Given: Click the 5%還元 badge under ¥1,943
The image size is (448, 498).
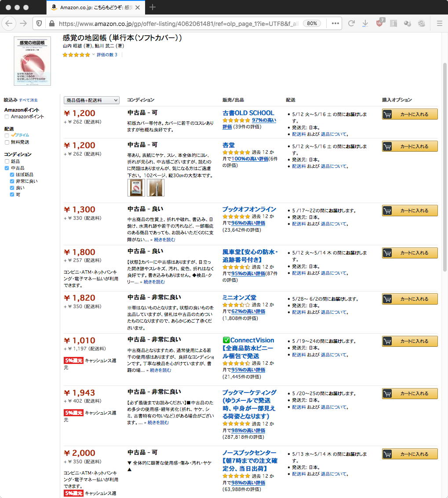Looking at the screenshot, I should tap(73, 413).
